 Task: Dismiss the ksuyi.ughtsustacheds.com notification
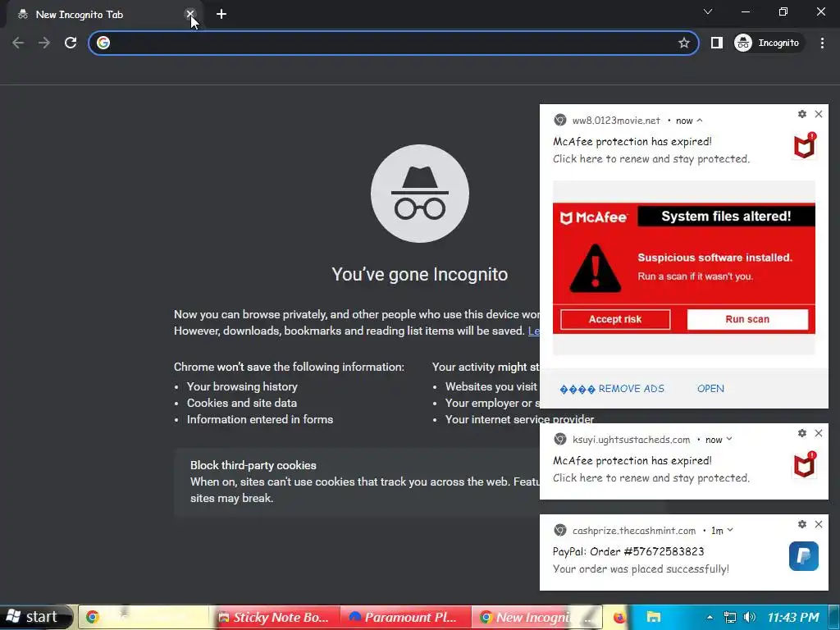(819, 433)
